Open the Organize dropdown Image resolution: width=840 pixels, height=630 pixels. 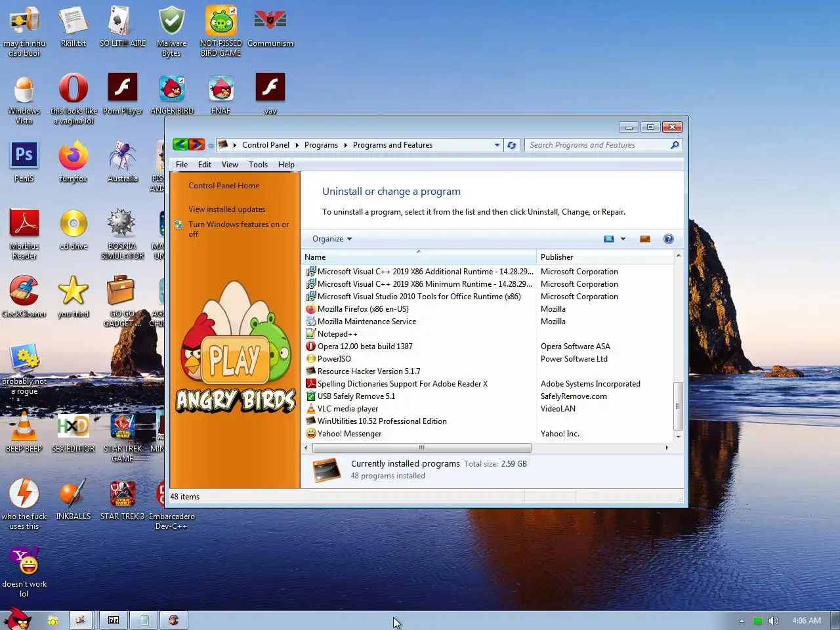click(x=332, y=239)
